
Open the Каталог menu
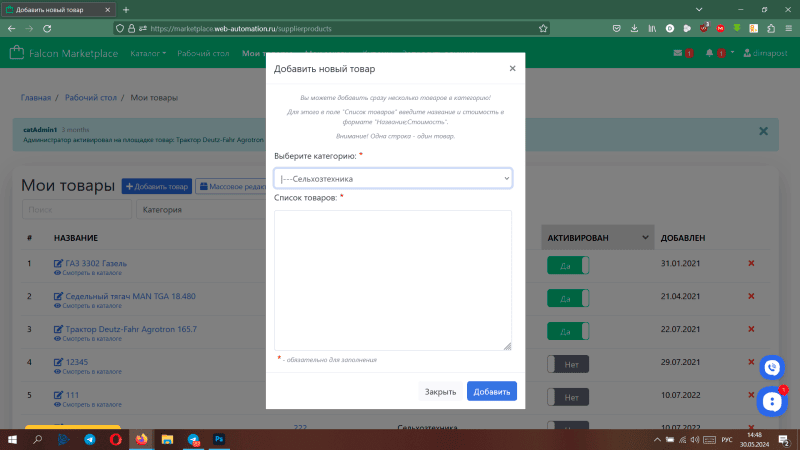148,53
